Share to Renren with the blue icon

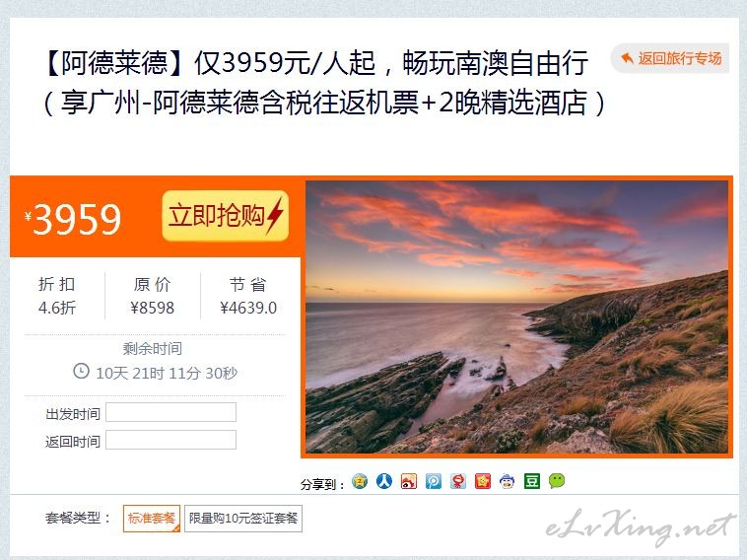(384, 481)
